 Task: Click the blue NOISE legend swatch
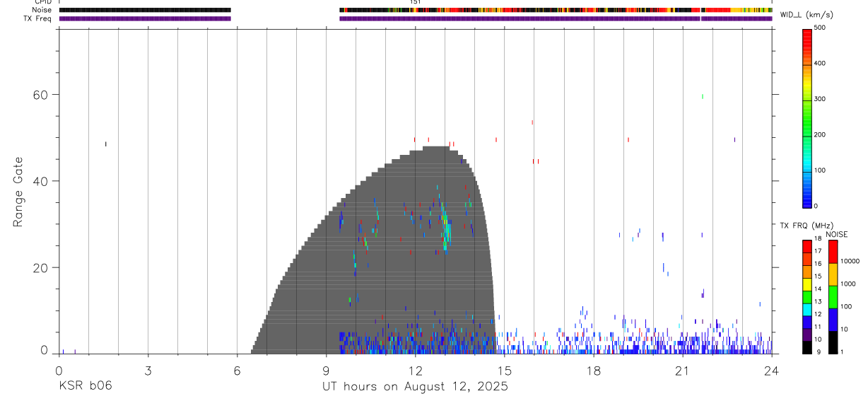pyautogui.click(x=833, y=320)
